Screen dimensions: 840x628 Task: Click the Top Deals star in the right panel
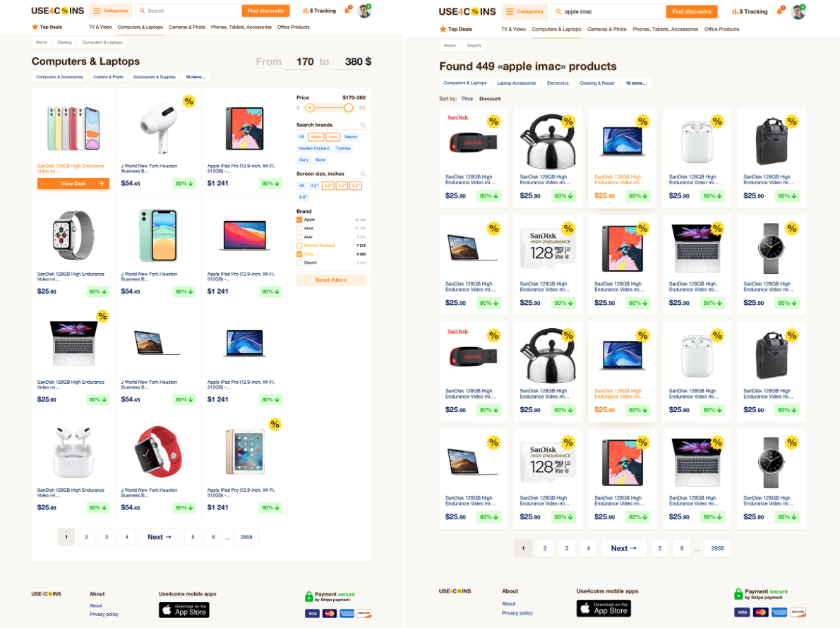[x=443, y=29]
